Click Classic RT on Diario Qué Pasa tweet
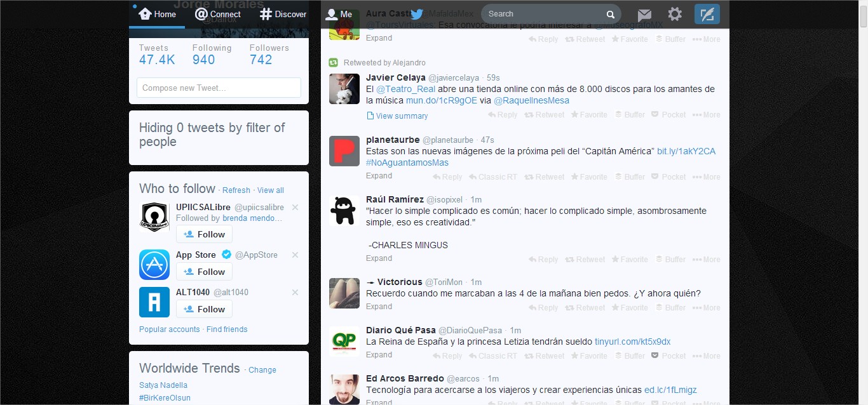The width and height of the screenshot is (868, 405). (493, 356)
